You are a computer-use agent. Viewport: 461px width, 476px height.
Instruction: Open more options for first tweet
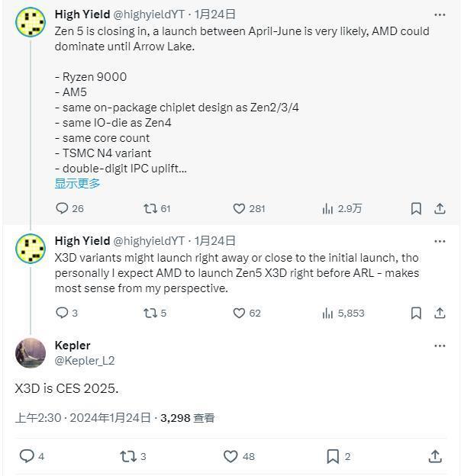click(x=440, y=14)
